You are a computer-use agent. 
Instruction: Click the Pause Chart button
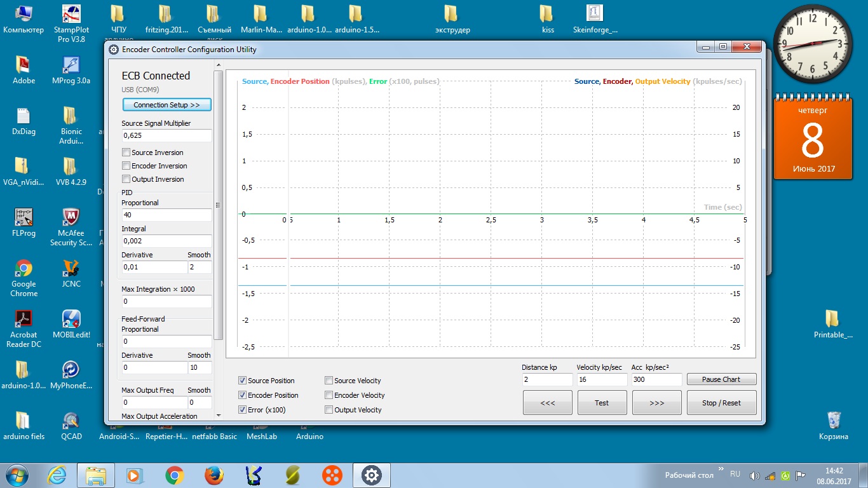[x=721, y=379]
